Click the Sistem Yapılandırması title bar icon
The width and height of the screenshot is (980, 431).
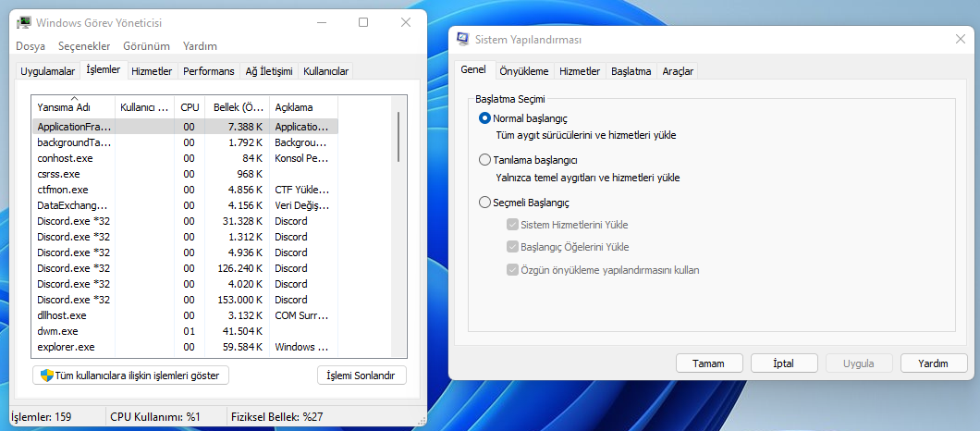click(x=464, y=40)
